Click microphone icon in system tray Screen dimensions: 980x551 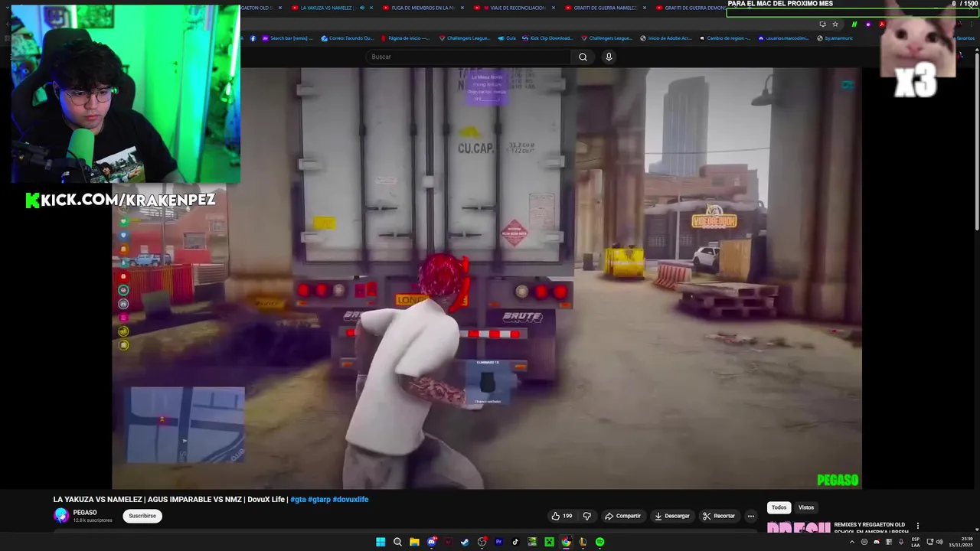[901, 542]
